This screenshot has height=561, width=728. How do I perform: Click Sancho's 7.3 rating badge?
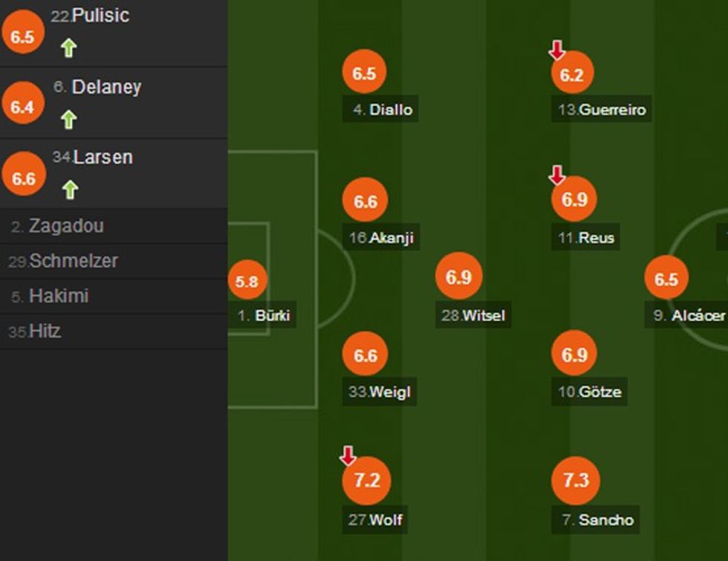click(575, 480)
